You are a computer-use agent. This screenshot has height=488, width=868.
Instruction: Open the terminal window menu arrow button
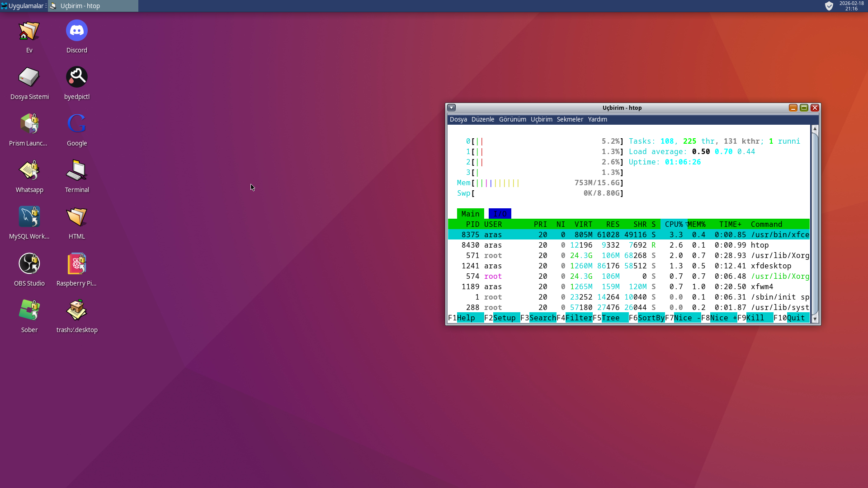pyautogui.click(x=451, y=108)
